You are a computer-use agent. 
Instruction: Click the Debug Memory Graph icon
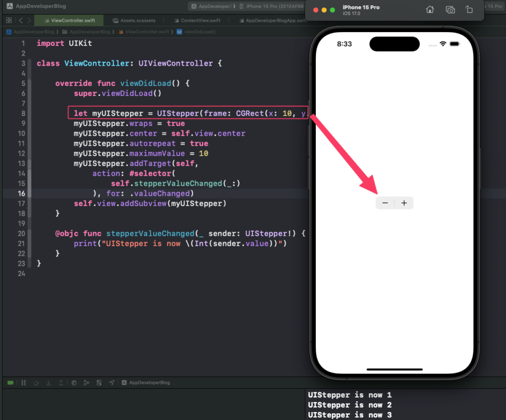coord(86,382)
